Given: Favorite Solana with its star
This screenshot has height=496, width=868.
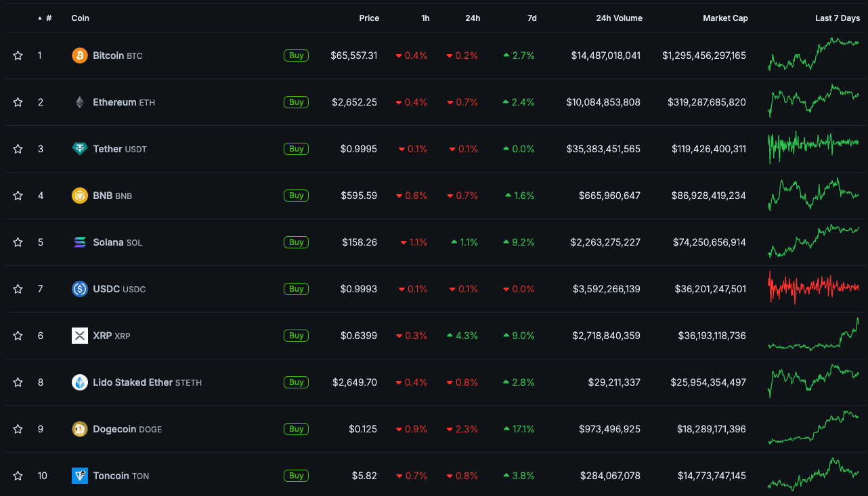Looking at the screenshot, I should click(x=18, y=242).
